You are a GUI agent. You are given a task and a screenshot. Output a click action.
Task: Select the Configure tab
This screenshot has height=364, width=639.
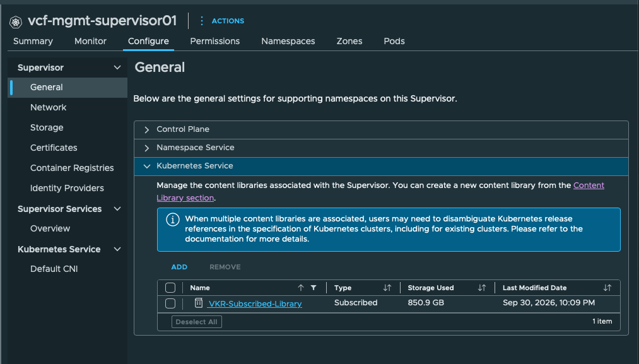click(x=148, y=41)
